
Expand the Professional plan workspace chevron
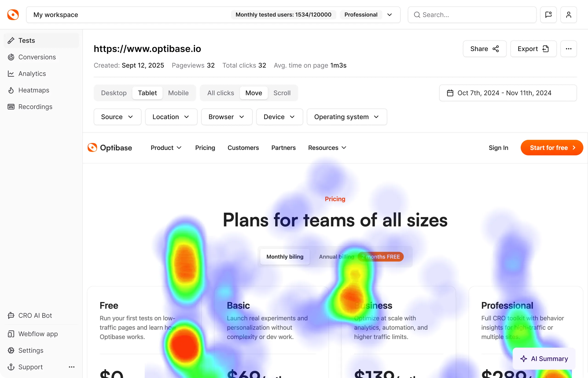[389, 15]
